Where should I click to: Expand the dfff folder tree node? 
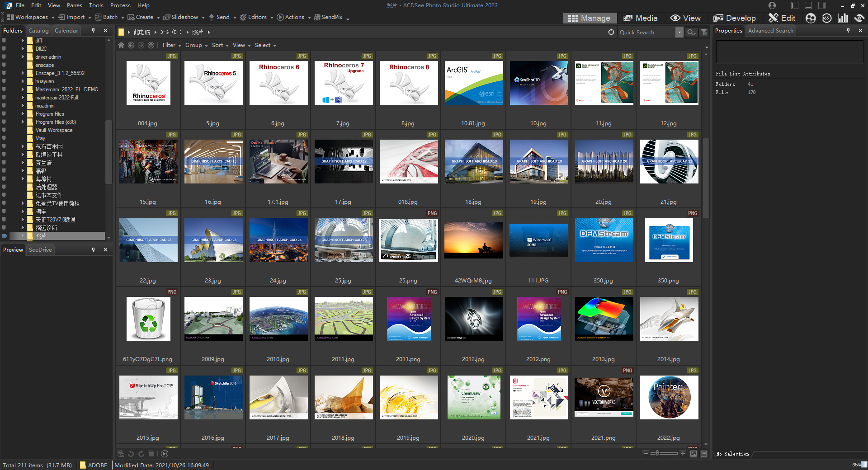[x=23, y=41]
